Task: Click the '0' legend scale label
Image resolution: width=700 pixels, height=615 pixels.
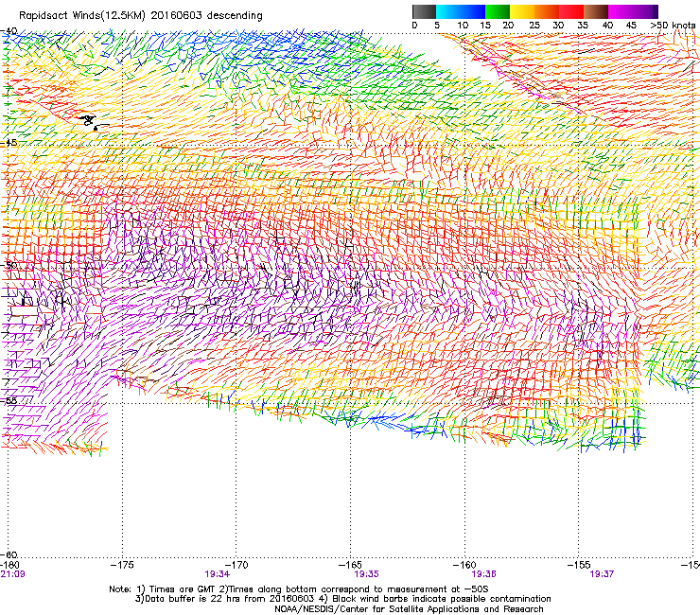Action: pos(414,26)
